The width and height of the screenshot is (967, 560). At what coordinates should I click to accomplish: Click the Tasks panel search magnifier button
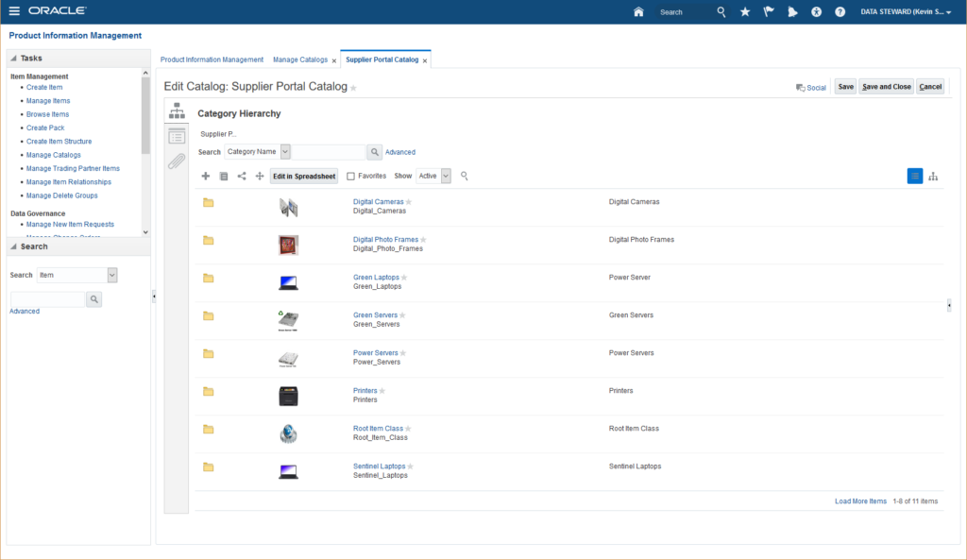click(x=93, y=299)
